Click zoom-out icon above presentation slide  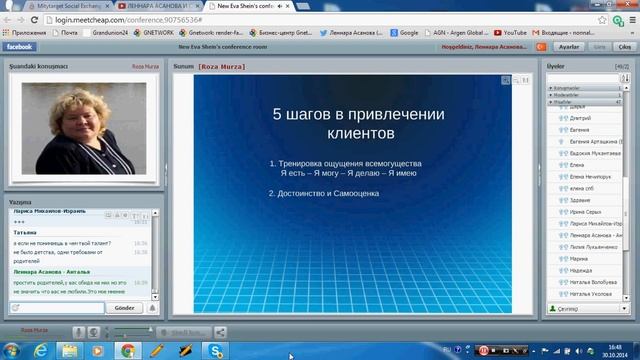point(516,80)
